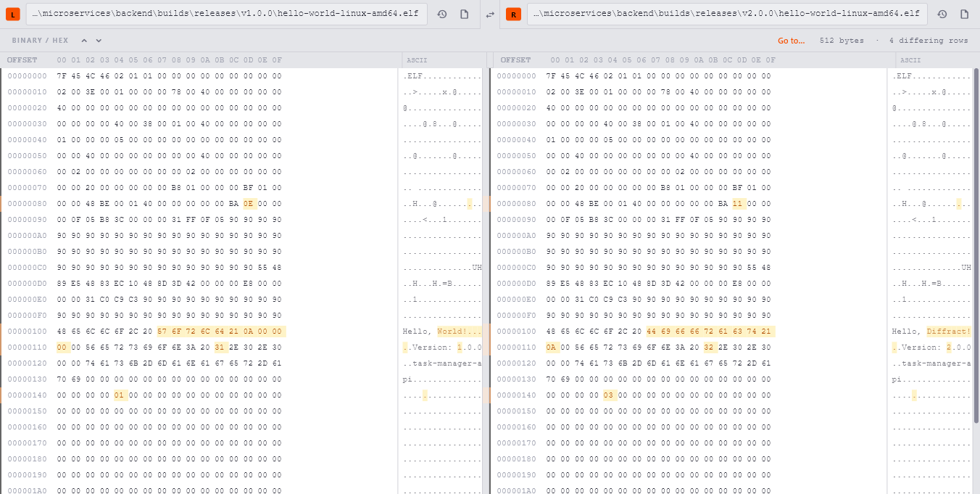Screen dimensions: 980x494
Task: Click the left file history icon
Action: point(442,15)
